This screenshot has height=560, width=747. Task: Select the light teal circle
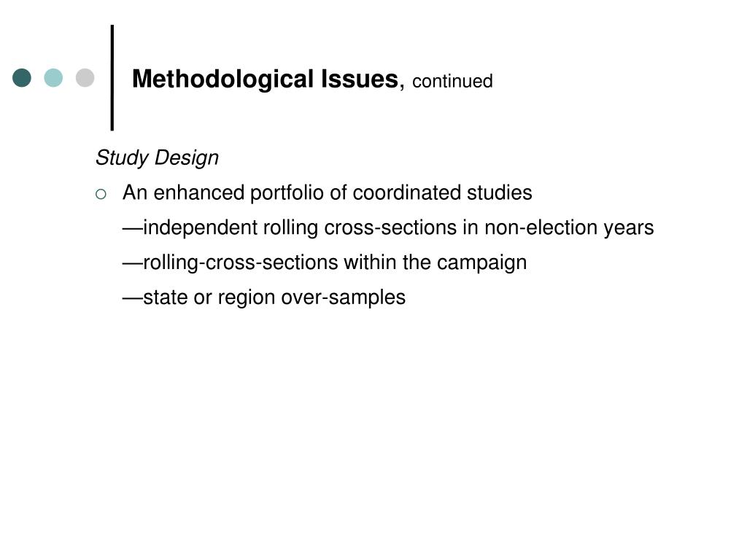[x=53, y=77]
